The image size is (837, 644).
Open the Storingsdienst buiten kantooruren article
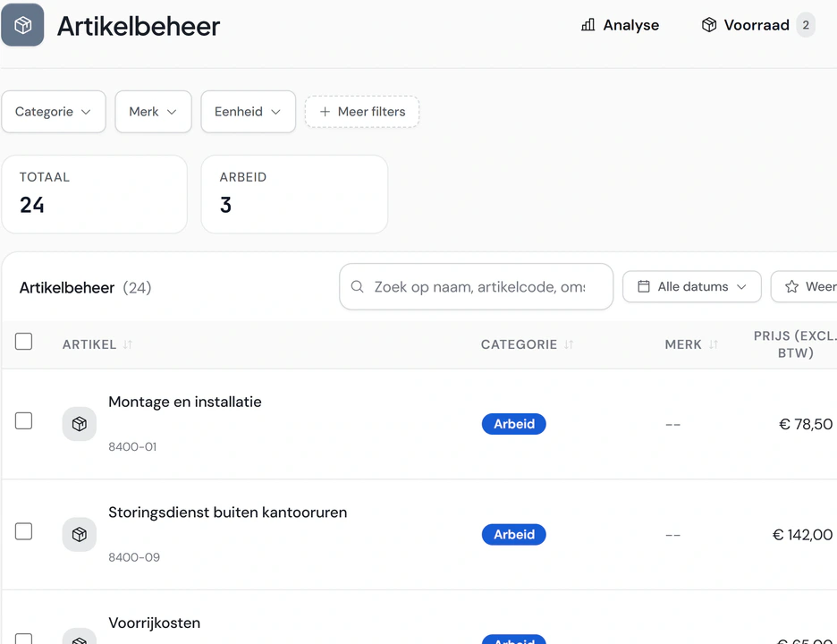pyautogui.click(x=227, y=513)
